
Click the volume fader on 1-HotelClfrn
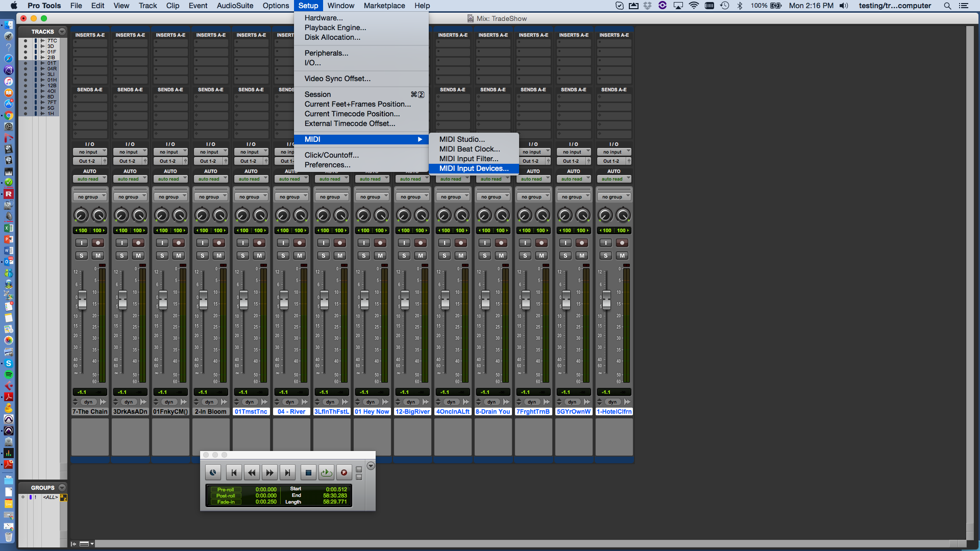pos(606,301)
